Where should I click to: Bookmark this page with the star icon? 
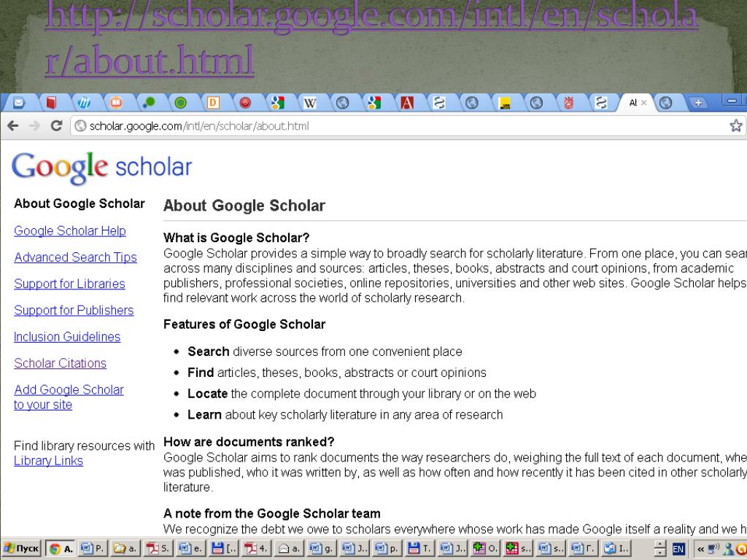coord(735,125)
